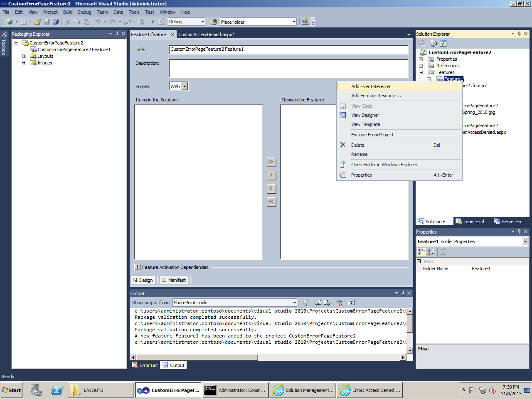Click Show All Files in Solution Explorer
Image resolution: width=532 pixels, height=399 pixels.
434,43
